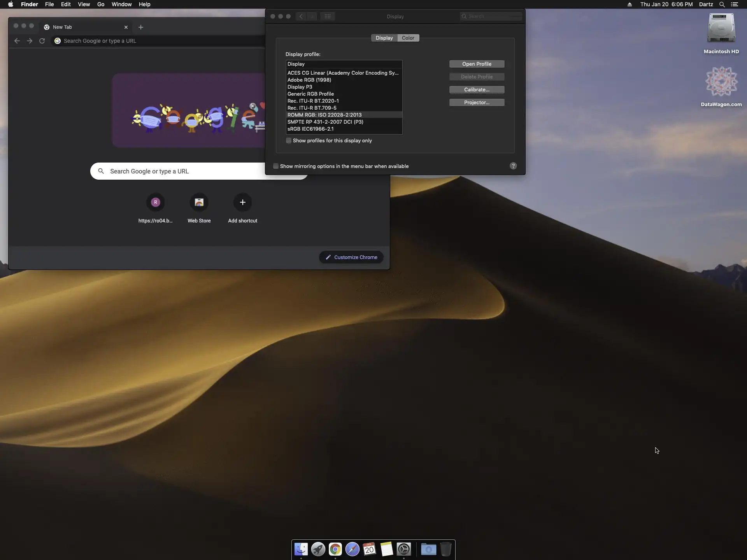The height and width of the screenshot is (560, 747).
Task: Click the Calibrate... button
Action: [x=476, y=90]
